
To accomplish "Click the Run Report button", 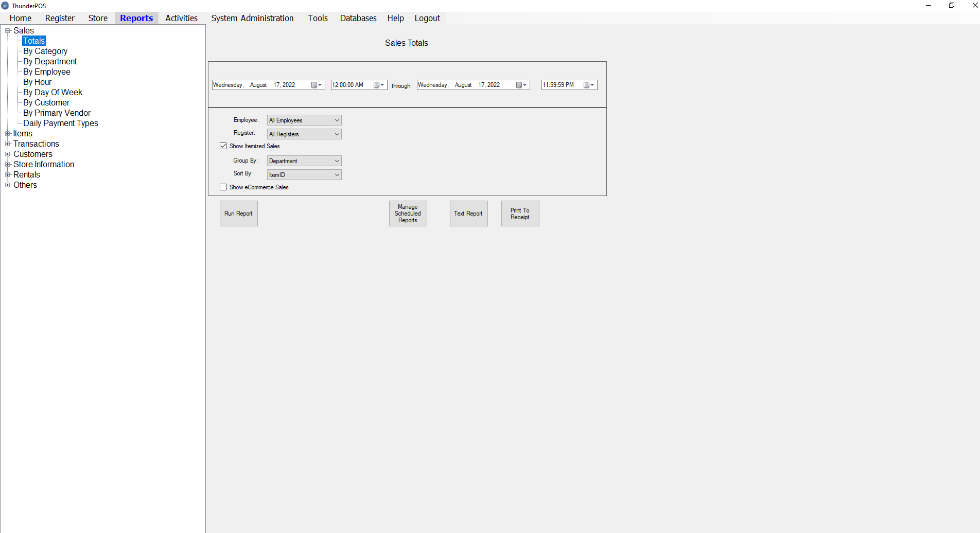I will coord(238,214).
